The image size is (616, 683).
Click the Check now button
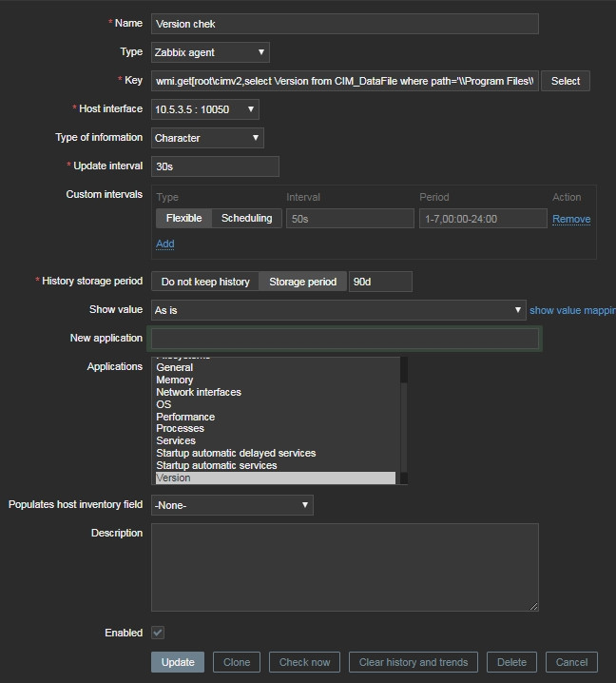pyautogui.click(x=305, y=662)
